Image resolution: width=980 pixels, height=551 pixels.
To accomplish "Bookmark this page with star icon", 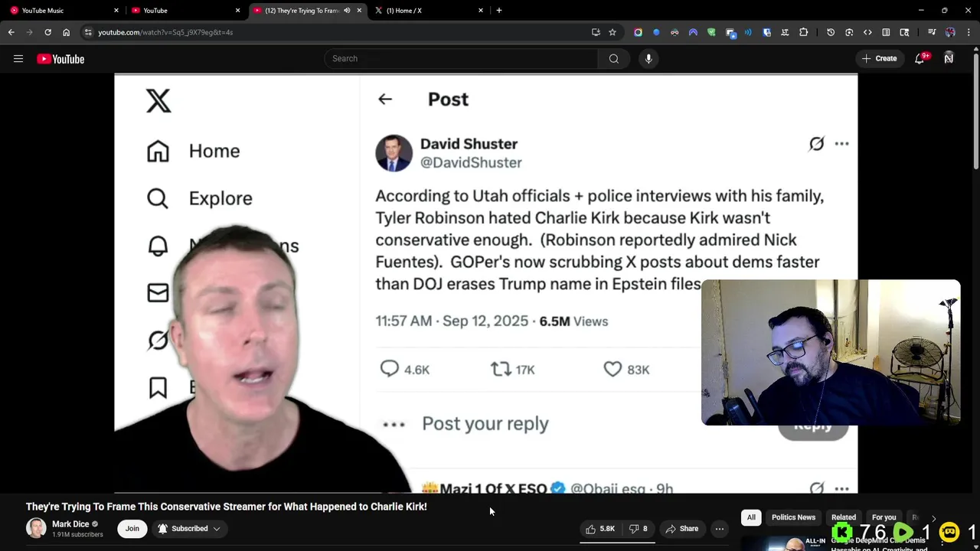I will click(612, 32).
